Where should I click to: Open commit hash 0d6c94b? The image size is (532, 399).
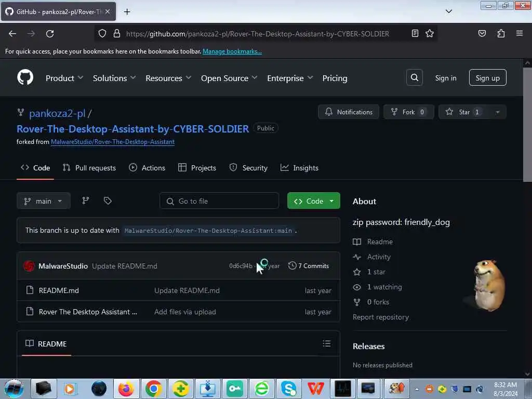tap(241, 266)
